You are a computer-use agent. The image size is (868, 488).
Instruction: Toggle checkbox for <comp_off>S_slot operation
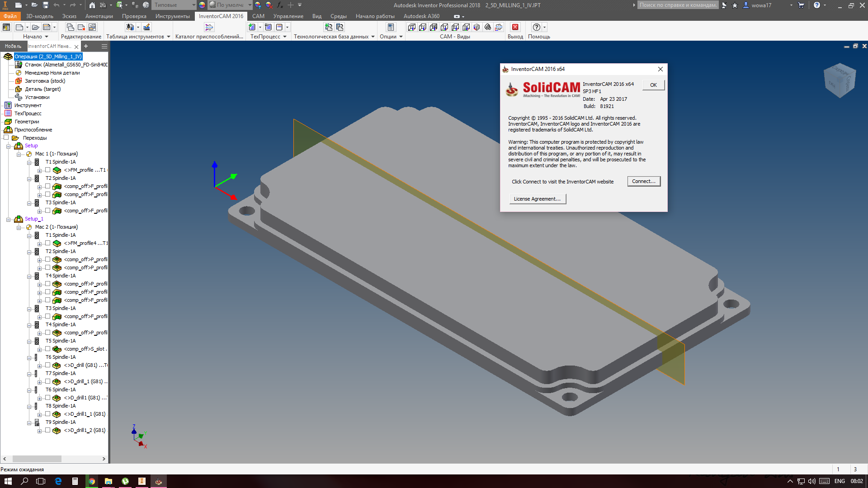click(47, 349)
